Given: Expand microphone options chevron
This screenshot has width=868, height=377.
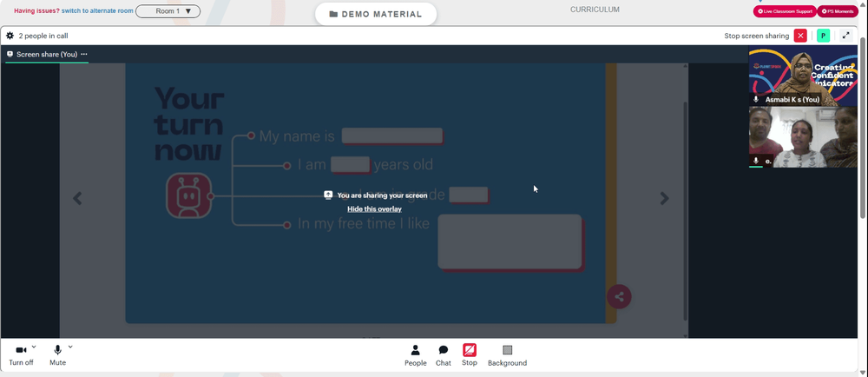Looking at the screenshot, I should pyautogui.click(x=70, y=347).
